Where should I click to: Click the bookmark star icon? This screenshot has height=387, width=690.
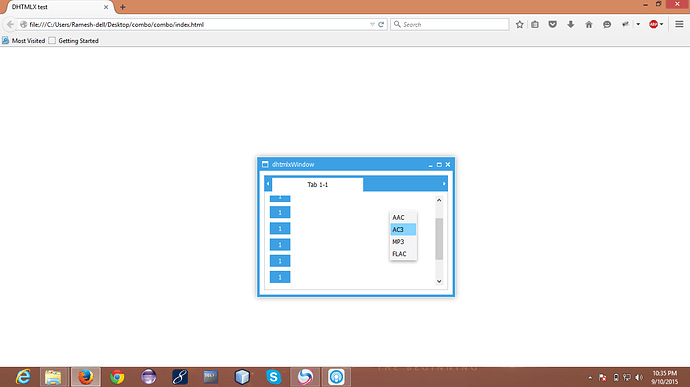pos(519,25)
